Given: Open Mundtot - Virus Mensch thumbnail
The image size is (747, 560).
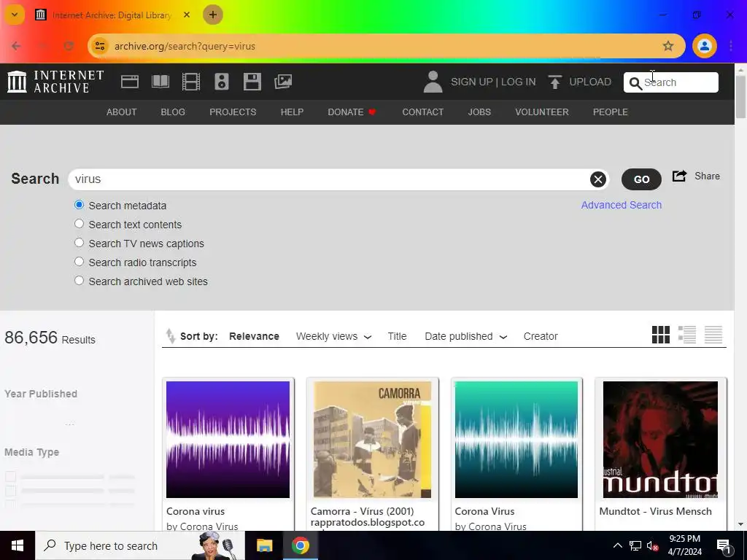Looking at the screenshot, I should point(660,439).
